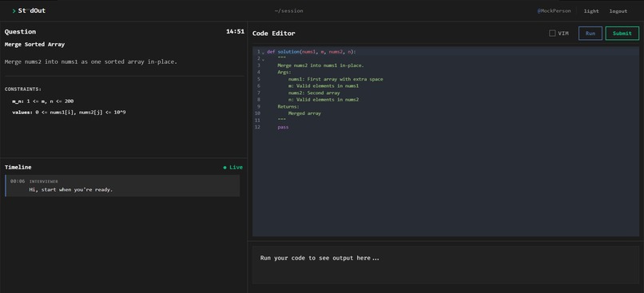
Task: Click the 'pass' statement on line 12
Action: [x=283, y=127]
